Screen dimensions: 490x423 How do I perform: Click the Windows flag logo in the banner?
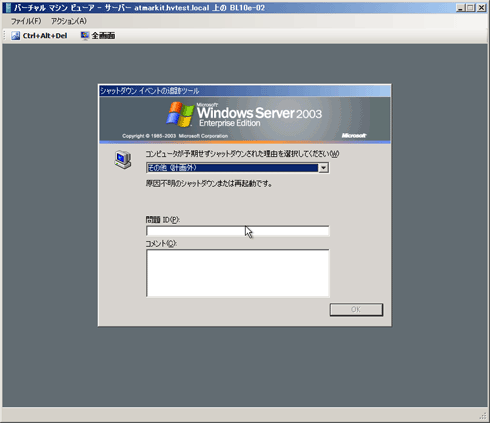pyautogui.click(x=180, y=114)
